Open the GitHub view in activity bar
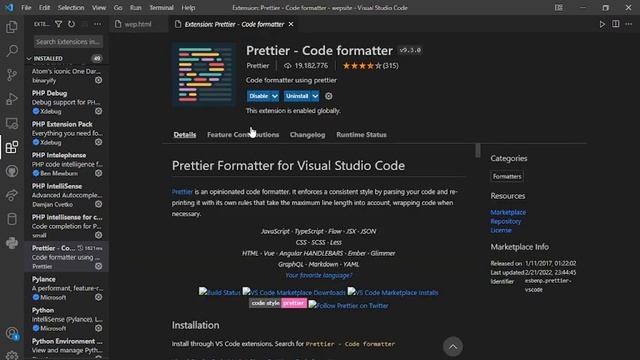 (12, 171)
